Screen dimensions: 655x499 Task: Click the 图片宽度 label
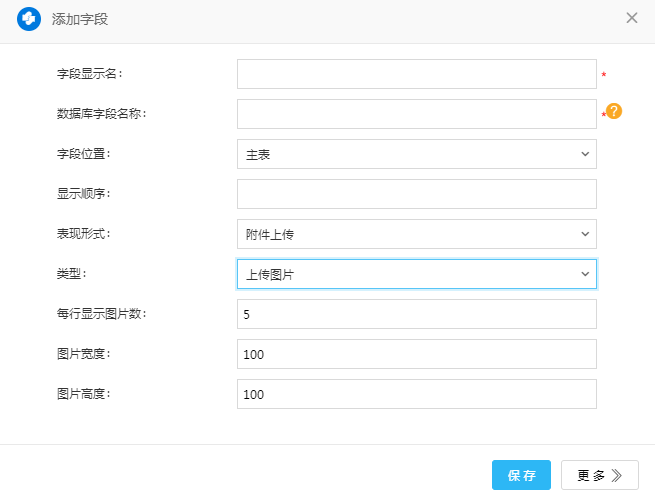82,354
